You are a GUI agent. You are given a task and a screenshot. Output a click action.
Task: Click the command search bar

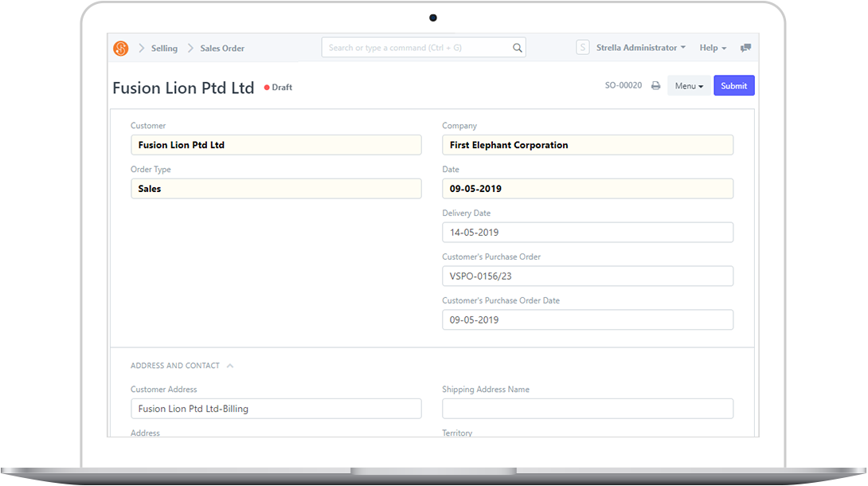414,47
